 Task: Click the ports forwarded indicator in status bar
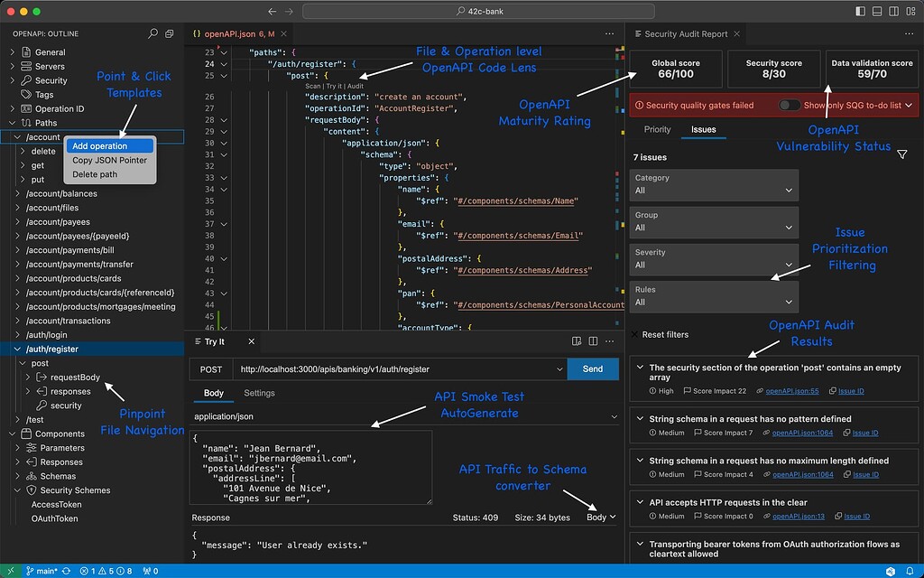pos(151,571)
